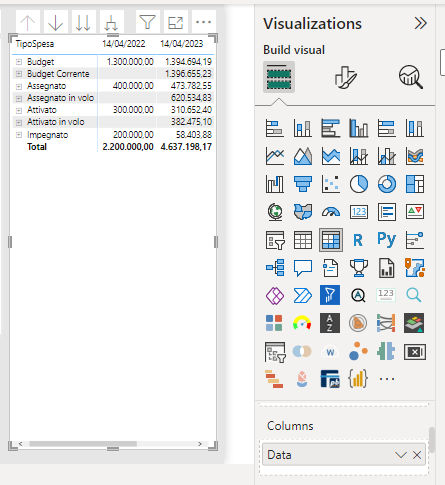
Task: Expand the Attivato in volo row
Action: coord(19,122)
